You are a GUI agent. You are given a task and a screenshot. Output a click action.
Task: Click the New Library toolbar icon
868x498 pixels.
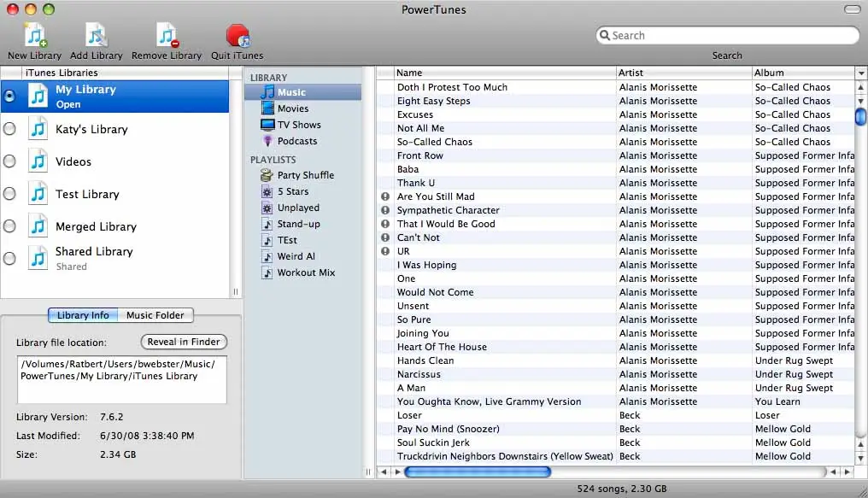coord(35,35)
